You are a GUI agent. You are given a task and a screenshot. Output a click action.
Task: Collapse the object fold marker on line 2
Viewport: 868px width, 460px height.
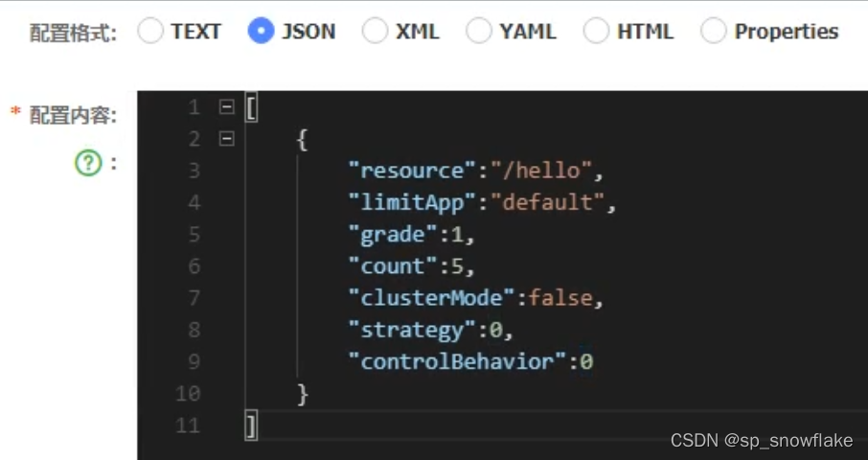click(226, 138)
